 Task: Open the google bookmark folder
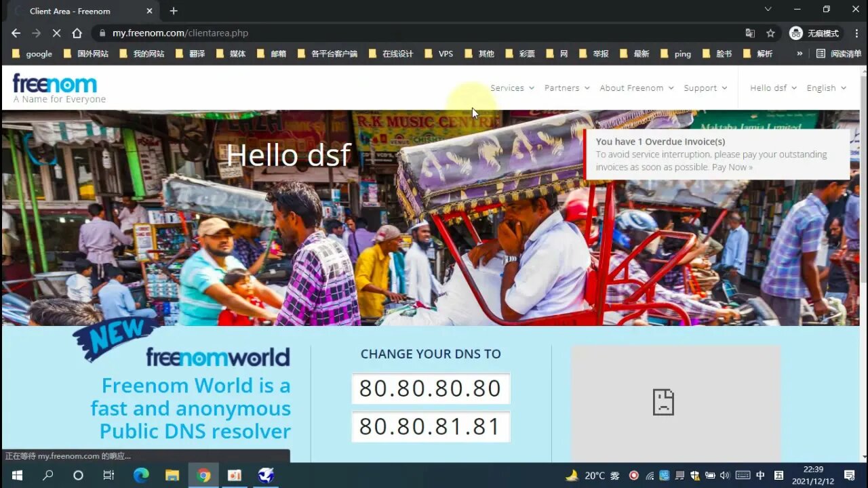pyautogui.click(x=33, y=54)
